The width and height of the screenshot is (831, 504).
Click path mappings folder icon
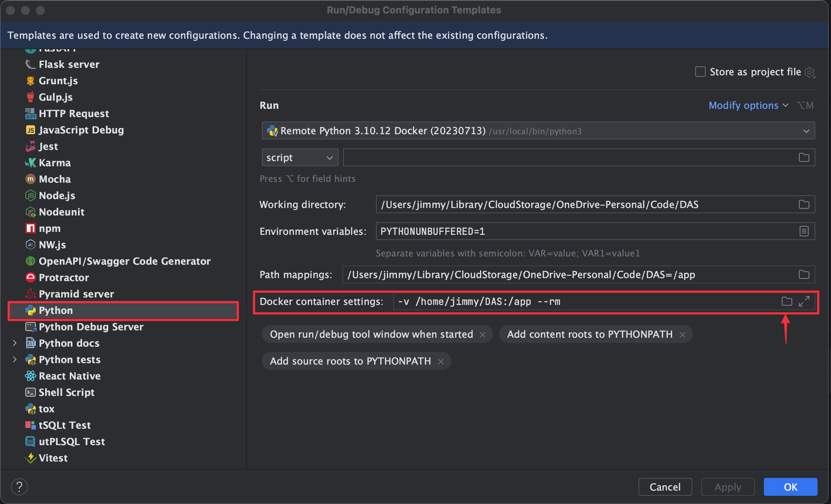coord(804,275)
